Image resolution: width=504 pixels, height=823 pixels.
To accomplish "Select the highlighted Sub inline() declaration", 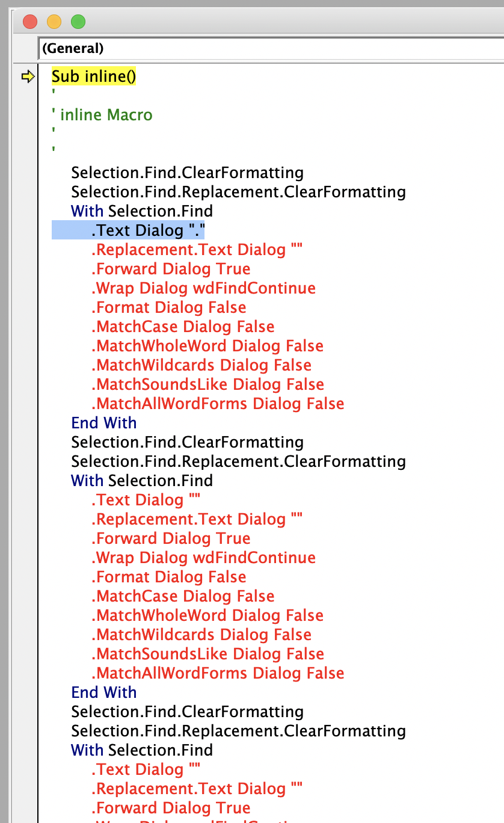I will point(93,77).
